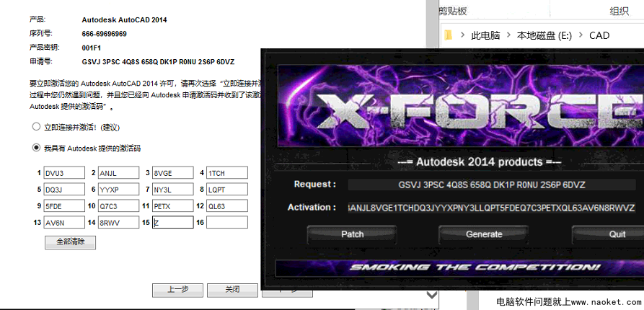644x310 pixels.
Task: Open 此电脑 in the Explorer breadcrumb
Action: click(485, 35)
